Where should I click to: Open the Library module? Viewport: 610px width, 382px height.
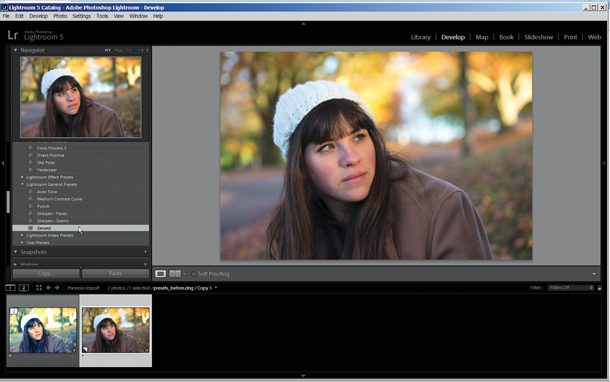[421, 37]
